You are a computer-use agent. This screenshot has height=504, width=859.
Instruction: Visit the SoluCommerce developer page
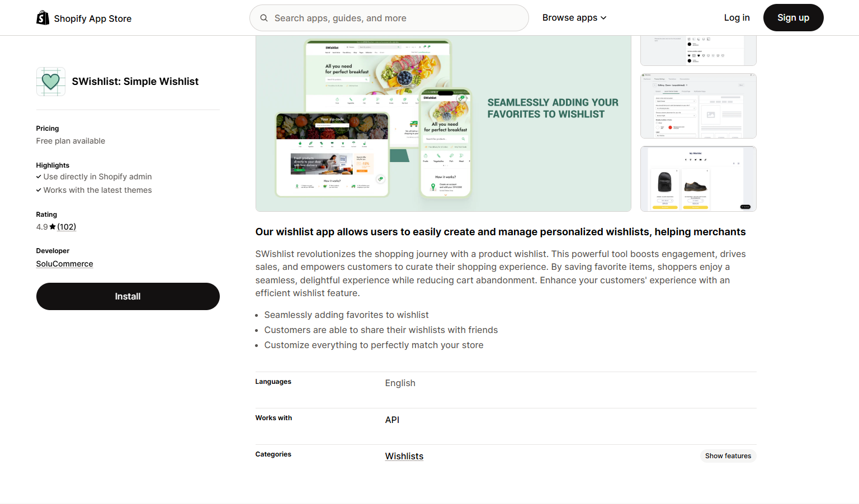pyautogui.click(x=64, y=264)
